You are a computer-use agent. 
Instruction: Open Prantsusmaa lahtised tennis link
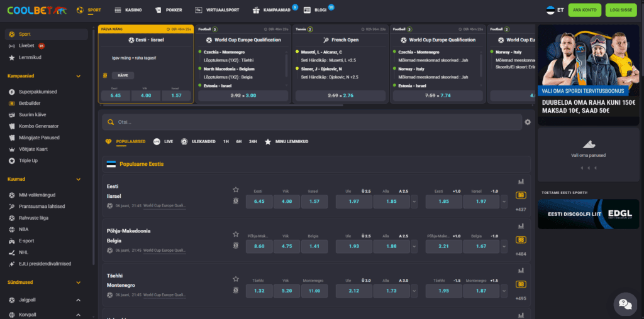click(42, 207)
